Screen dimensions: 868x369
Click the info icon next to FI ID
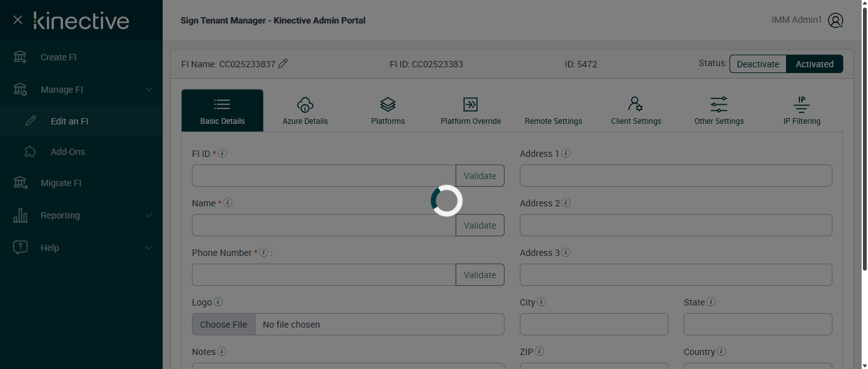click(x=223, y=153)
